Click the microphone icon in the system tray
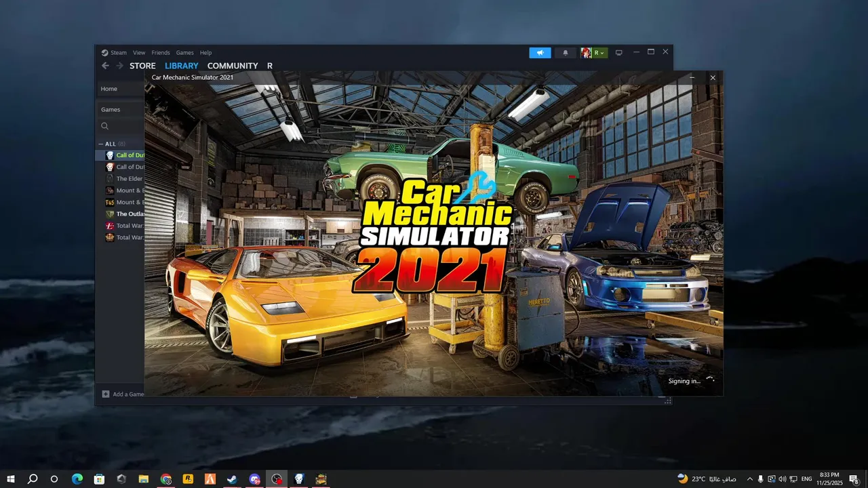 coord(760,479)
